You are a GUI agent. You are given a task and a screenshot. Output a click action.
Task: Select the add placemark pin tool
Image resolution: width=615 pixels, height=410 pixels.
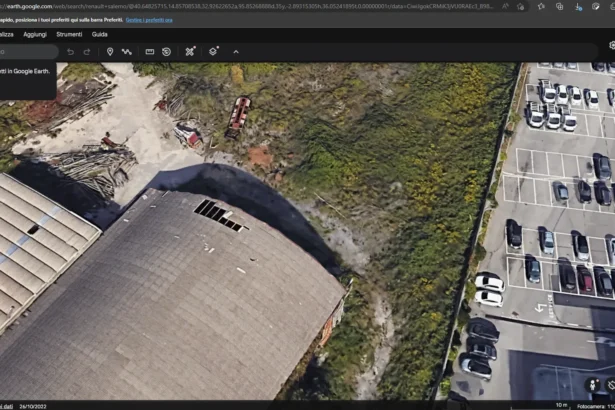coord(110,51)
